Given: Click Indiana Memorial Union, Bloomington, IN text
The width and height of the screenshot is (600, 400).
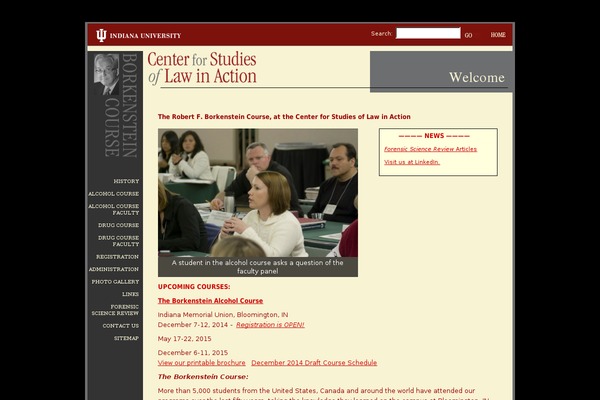Looking at the screenshot, I should pyautogui.click(x=223, y=315).
